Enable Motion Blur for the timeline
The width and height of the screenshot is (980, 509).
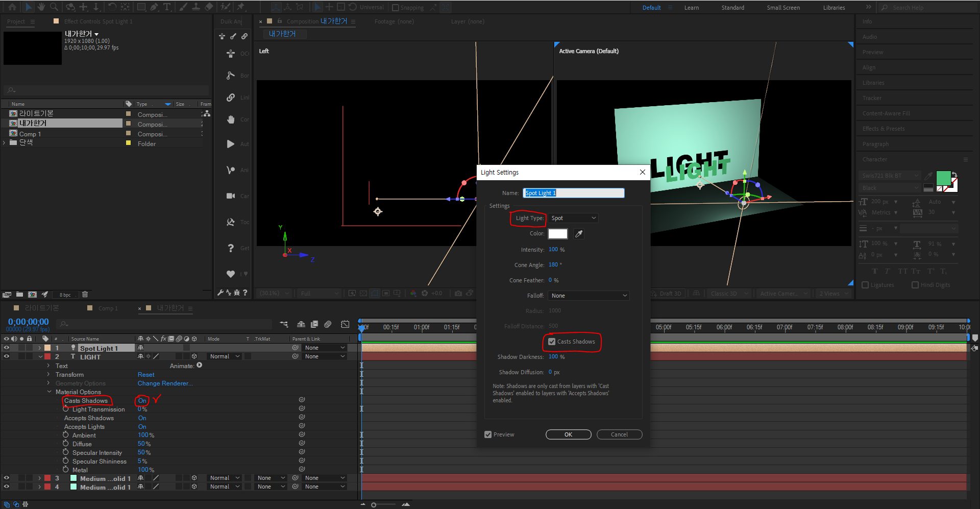coord(328,324)
